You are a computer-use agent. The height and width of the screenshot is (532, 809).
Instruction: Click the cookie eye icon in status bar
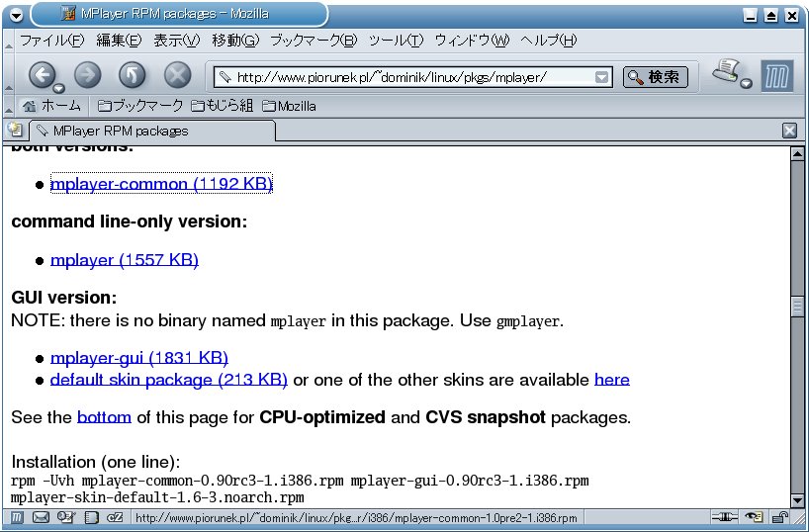pyautogui.click(x=754, y=516)
